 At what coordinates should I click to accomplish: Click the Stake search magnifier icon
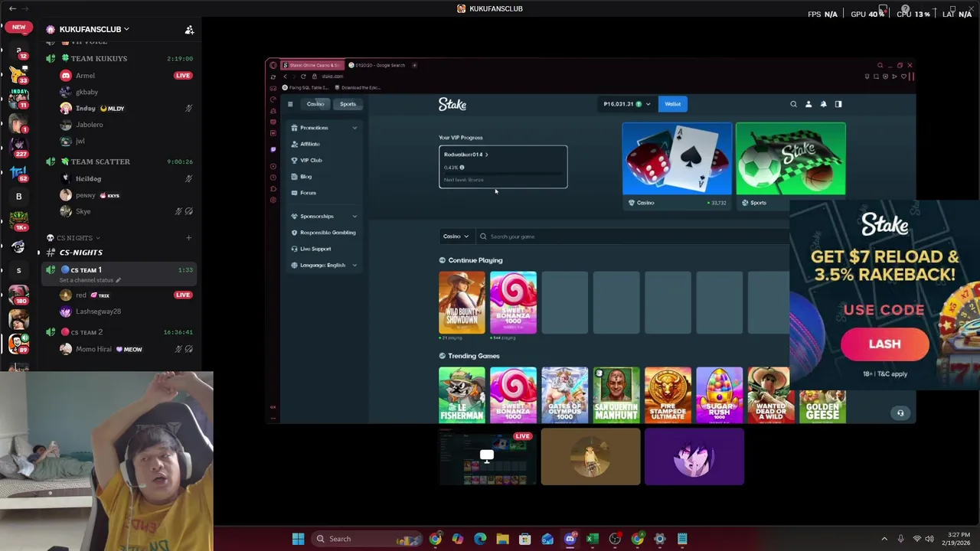(x=793, y=104)
